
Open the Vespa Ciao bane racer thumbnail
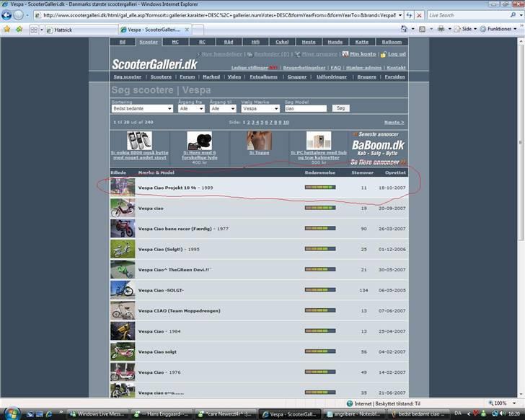pos(123,229)
